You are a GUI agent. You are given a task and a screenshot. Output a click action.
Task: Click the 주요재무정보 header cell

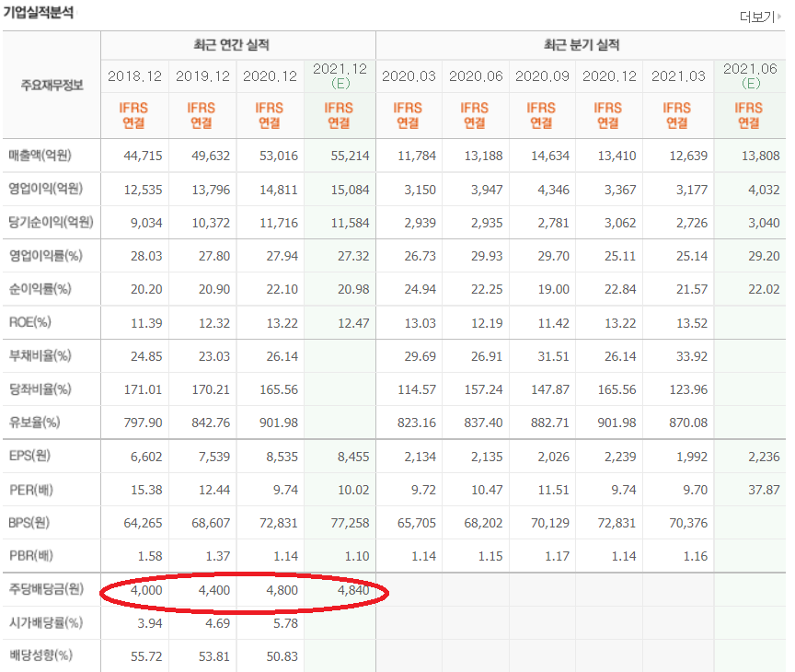coord(52,86)
